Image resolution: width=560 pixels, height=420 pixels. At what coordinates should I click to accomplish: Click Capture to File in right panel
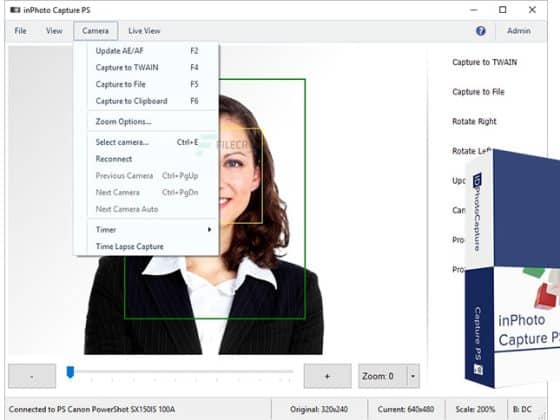[x=478, y=92]
